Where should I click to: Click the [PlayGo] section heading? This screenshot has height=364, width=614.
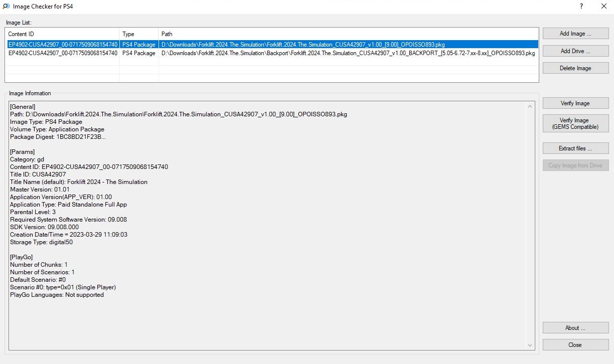point(22,257)
